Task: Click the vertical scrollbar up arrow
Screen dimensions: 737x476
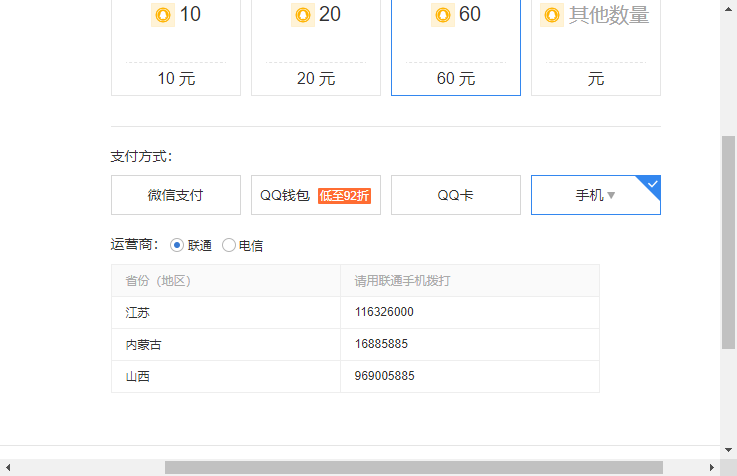Action: (729, 9)
